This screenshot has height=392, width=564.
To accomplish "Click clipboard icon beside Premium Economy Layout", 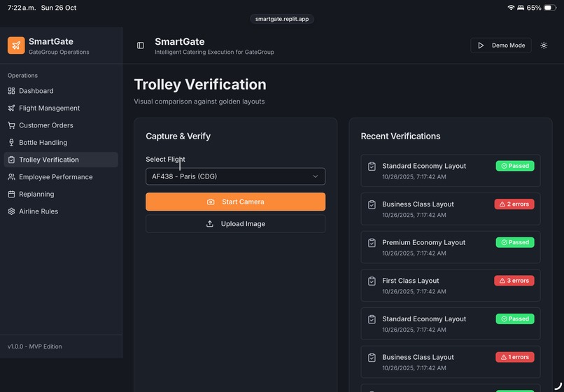I will [x=372, y=243].
